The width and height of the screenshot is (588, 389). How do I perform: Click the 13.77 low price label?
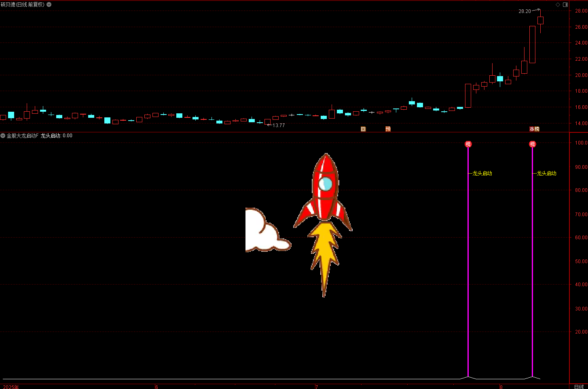point(279,125)
